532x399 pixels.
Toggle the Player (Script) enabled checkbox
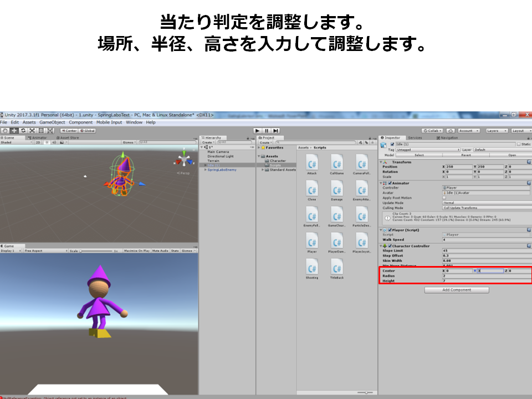(x=390, y=230)
